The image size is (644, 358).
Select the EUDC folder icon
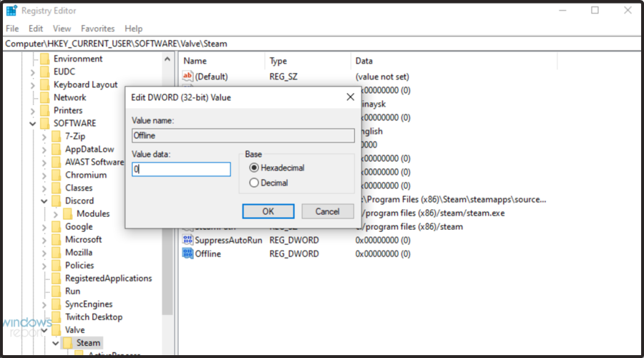point(45,72)
